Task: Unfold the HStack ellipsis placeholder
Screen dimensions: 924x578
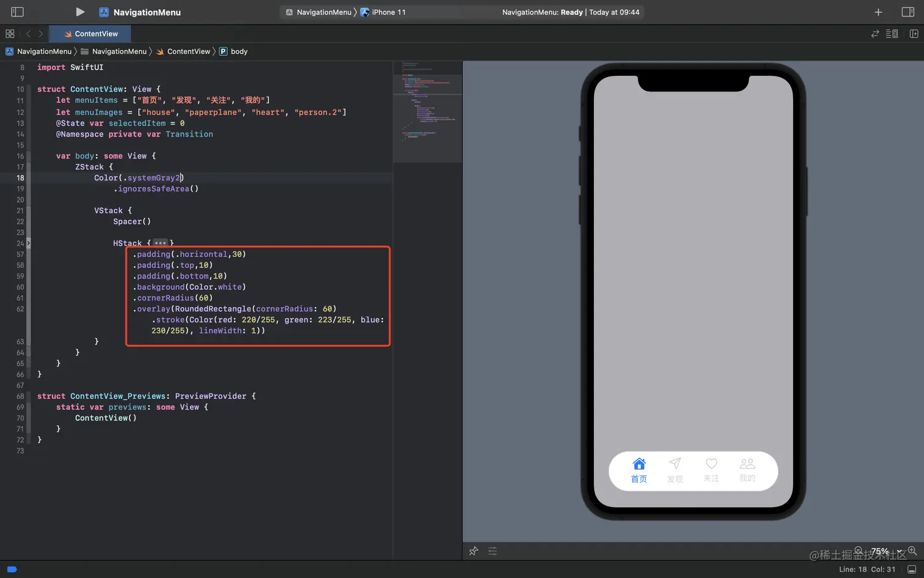Action: 160,243
